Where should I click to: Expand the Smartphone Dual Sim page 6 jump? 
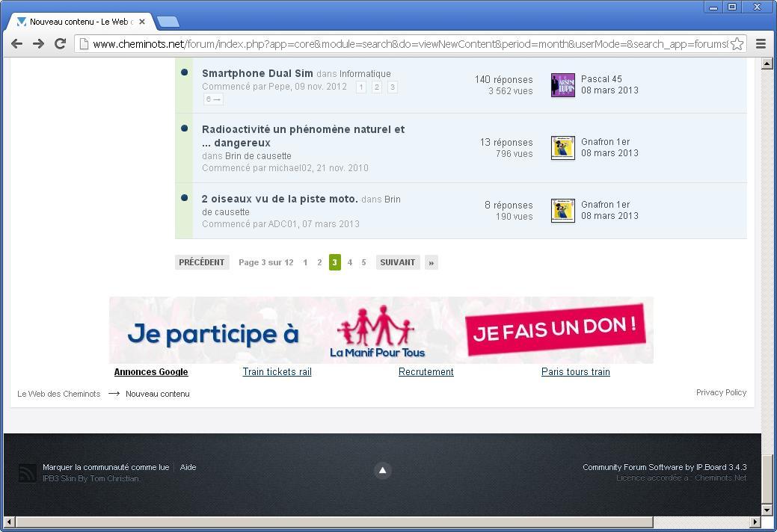click(x=213, y=99)
